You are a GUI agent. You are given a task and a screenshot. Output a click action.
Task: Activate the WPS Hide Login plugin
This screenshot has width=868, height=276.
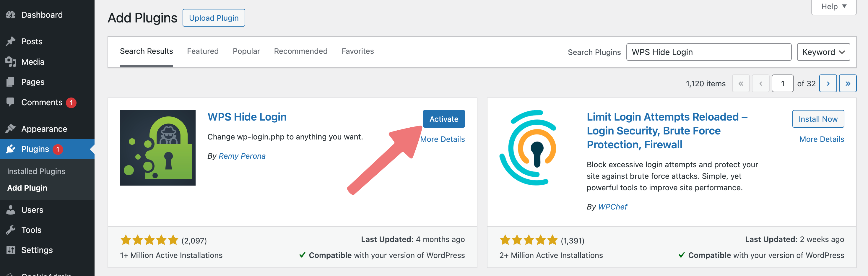(444, 119)
